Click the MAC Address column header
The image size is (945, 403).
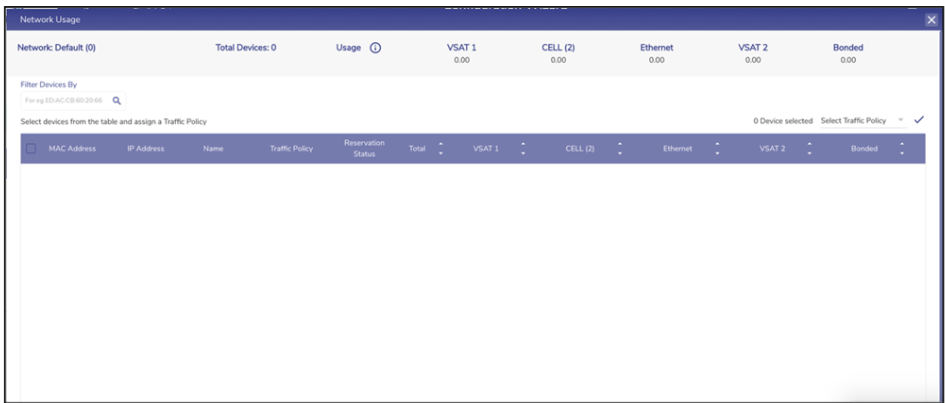click(x=71, y=149)
